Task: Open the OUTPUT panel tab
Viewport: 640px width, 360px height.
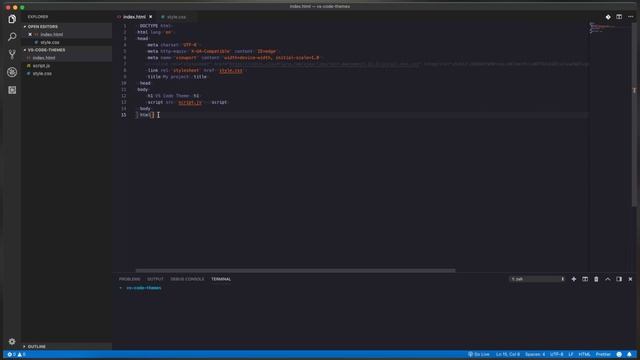Action: 155,279
